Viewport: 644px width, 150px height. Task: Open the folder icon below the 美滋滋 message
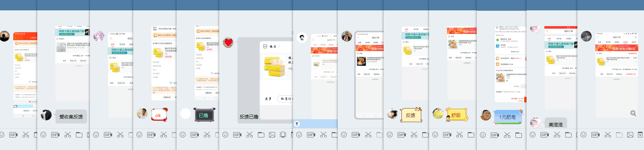coord(568,135)
